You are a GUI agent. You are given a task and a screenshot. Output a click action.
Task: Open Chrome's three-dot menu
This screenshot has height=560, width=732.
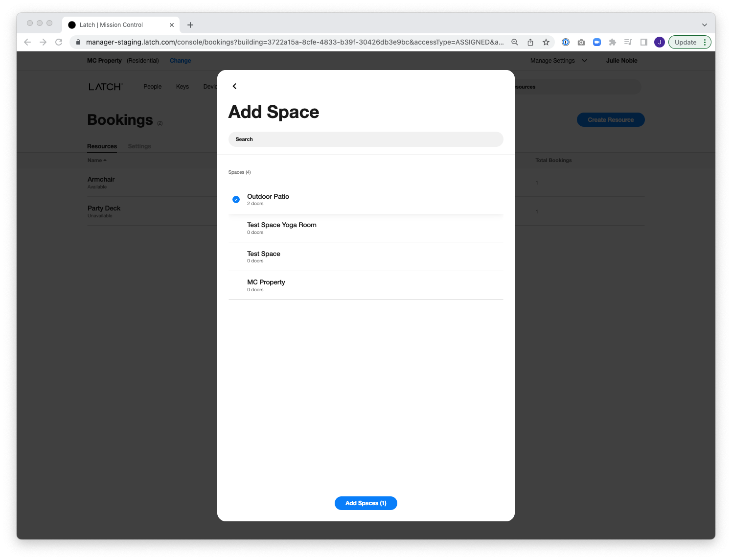tap(705, 42)
